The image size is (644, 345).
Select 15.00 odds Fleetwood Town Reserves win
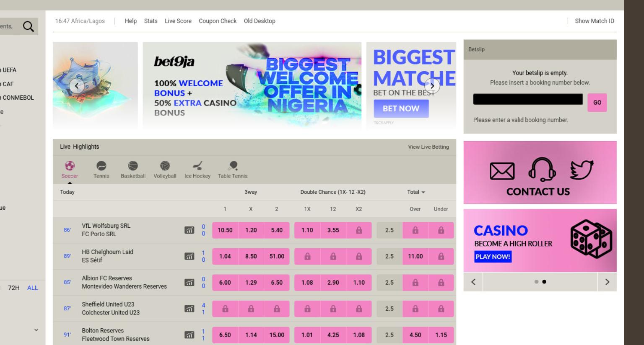pyautogui.click(x=277, y=335)
